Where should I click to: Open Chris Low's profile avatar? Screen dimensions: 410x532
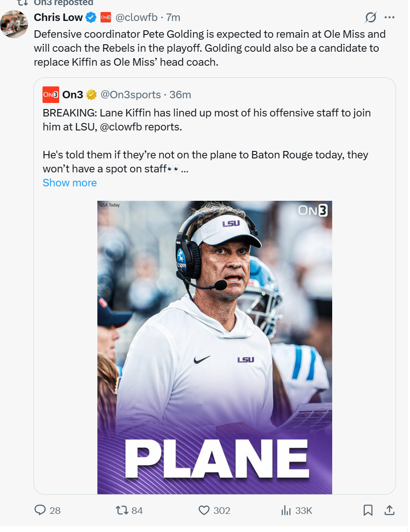pos(14,23)
